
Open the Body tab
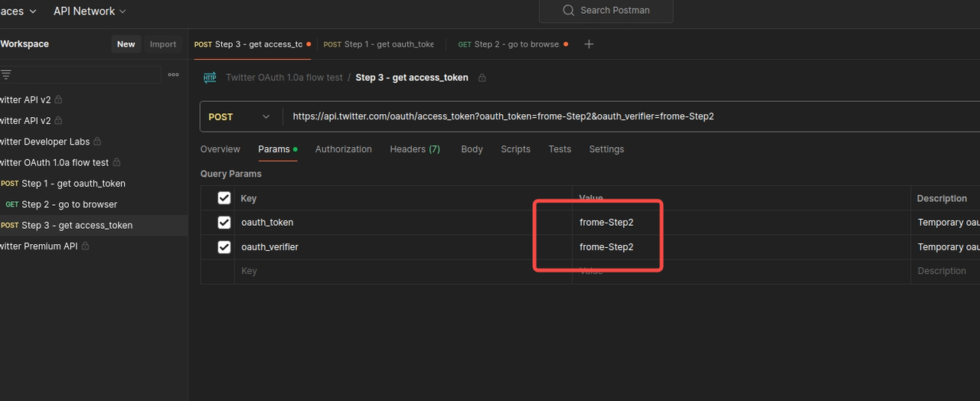472,149
